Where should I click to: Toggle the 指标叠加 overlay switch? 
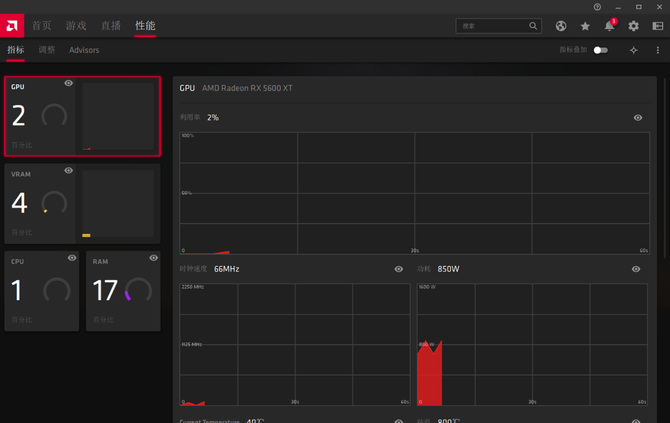click(600, 50)
